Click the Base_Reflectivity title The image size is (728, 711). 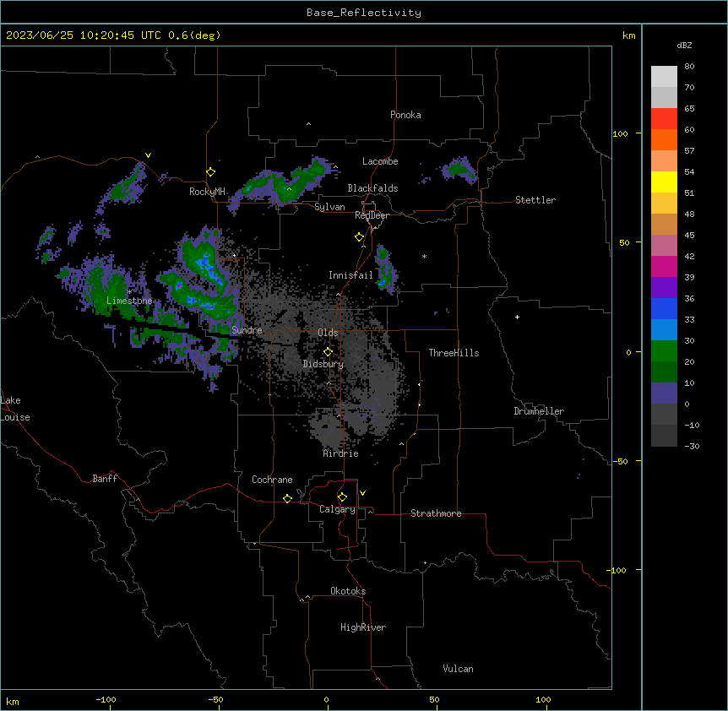pyautogui.click(x=364, y=13)
